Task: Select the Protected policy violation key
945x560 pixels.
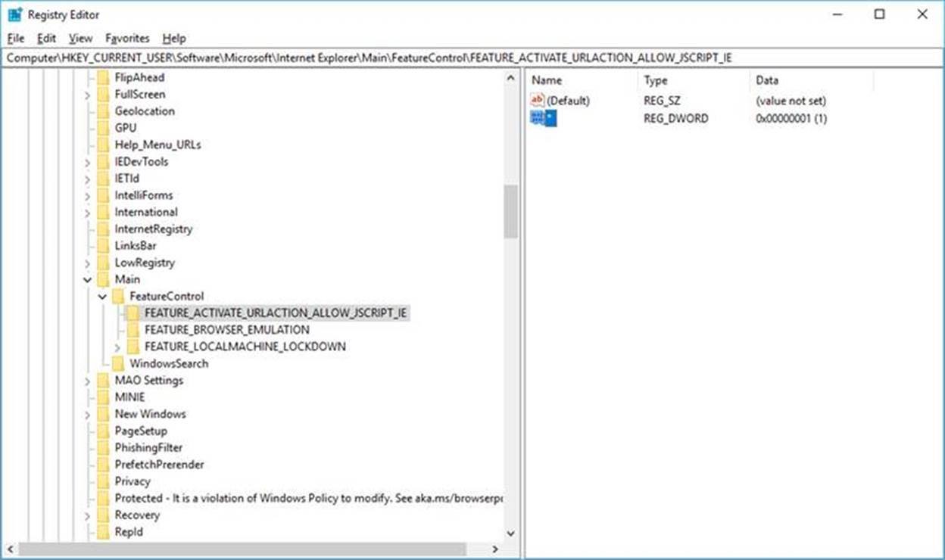Action: [309, 498]
